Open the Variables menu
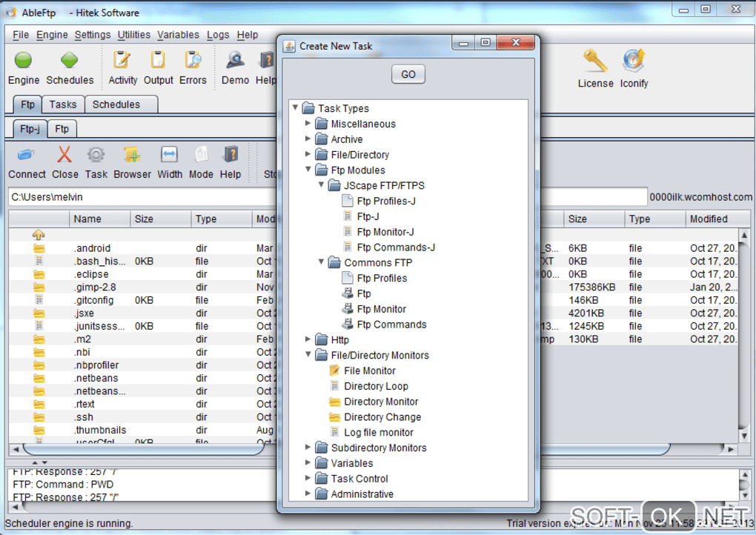This screenshot has height=535, width=756. tap(178, 35)
